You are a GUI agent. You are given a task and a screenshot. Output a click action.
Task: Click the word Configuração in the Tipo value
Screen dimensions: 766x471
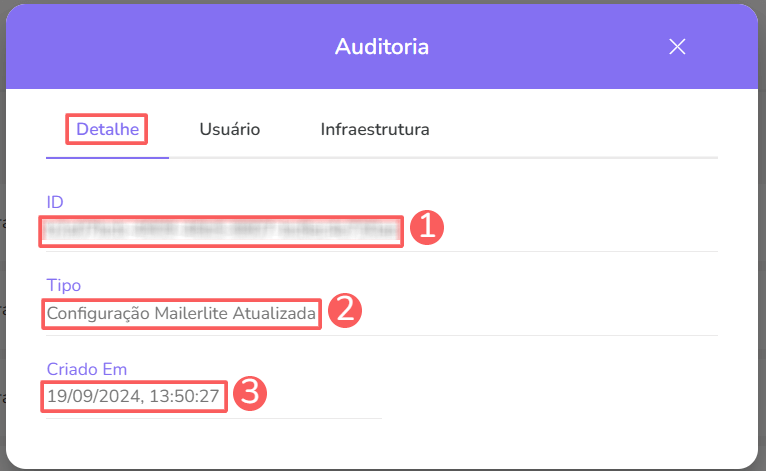coord(98,314)
